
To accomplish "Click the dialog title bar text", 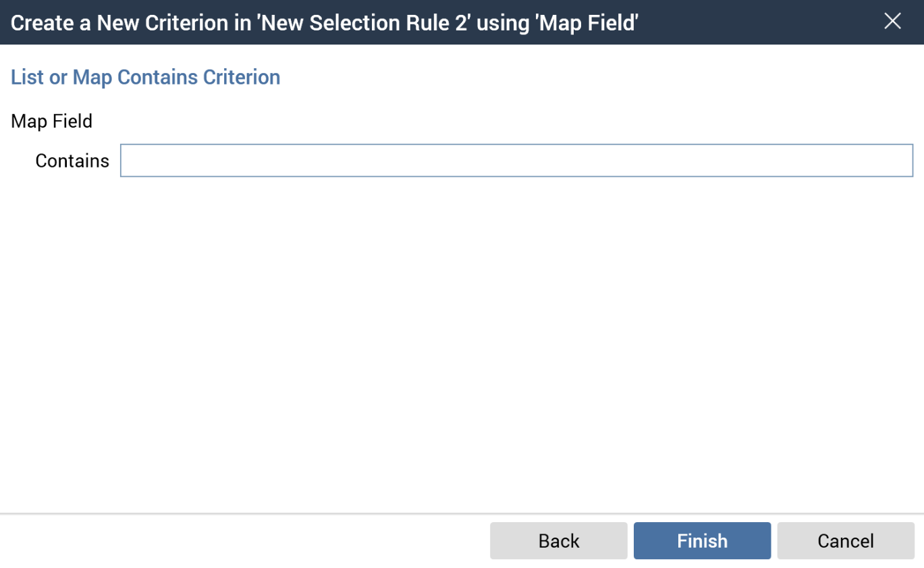I will point(324,23).
